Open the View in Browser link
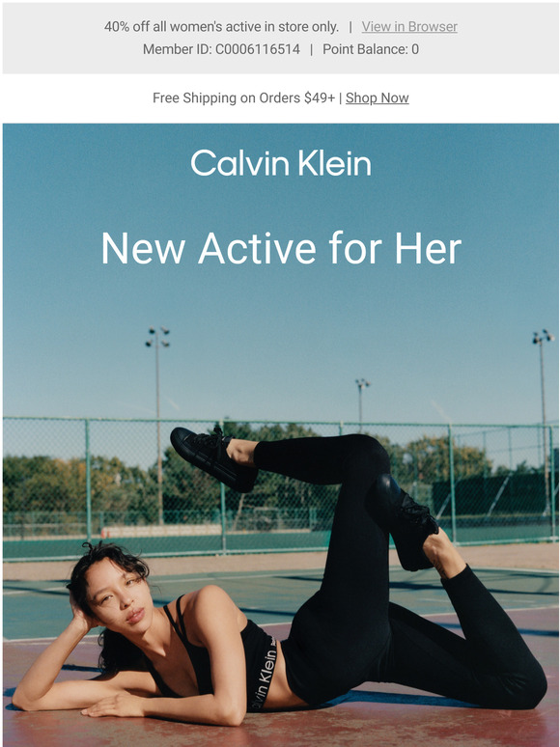 [409, 27]
